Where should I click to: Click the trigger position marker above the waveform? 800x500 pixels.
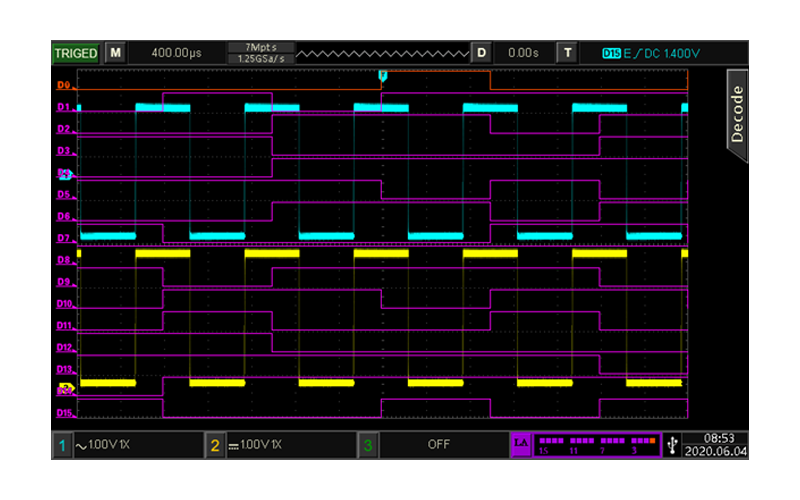click(x=382, y=75)
